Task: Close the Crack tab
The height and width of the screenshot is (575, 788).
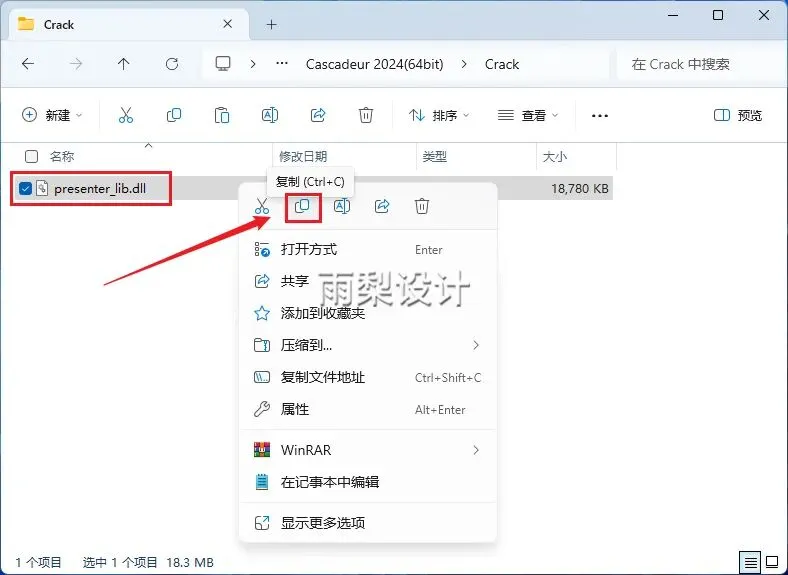Action: pos(228,24)
